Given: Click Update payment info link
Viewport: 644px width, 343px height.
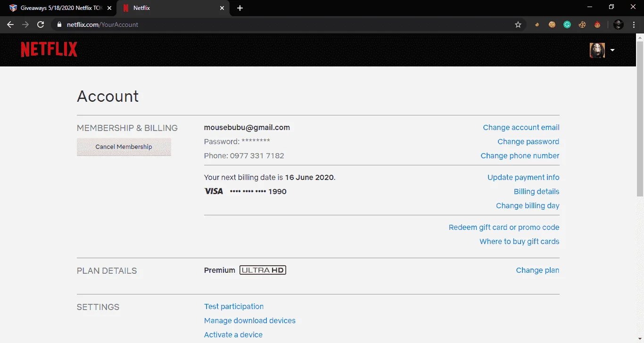Looking at the screenshot, I should point(523,178).
